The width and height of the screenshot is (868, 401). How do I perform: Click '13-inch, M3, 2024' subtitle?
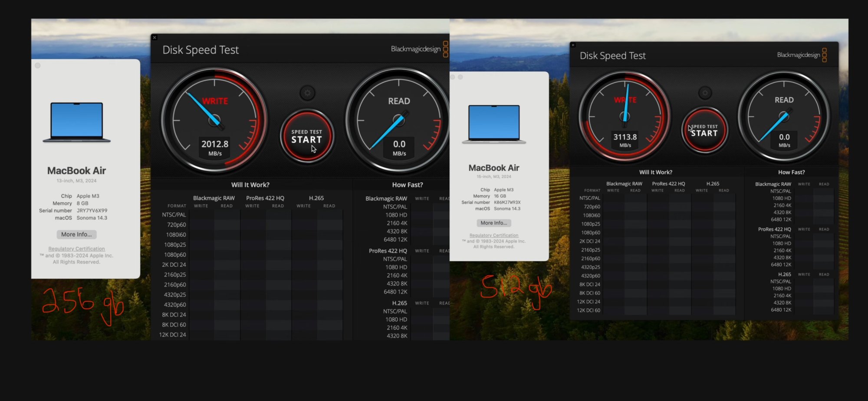point(76,181)
